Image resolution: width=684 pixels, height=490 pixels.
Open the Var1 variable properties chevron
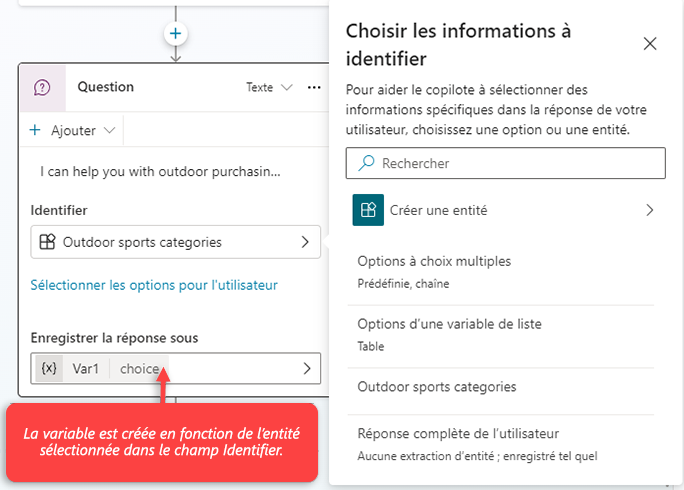click(x=307, y=369)
